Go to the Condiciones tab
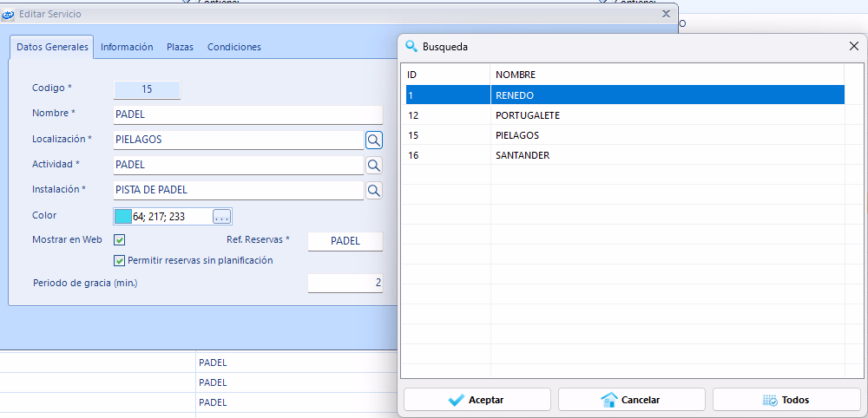868x418 pixels. [233, 47]
